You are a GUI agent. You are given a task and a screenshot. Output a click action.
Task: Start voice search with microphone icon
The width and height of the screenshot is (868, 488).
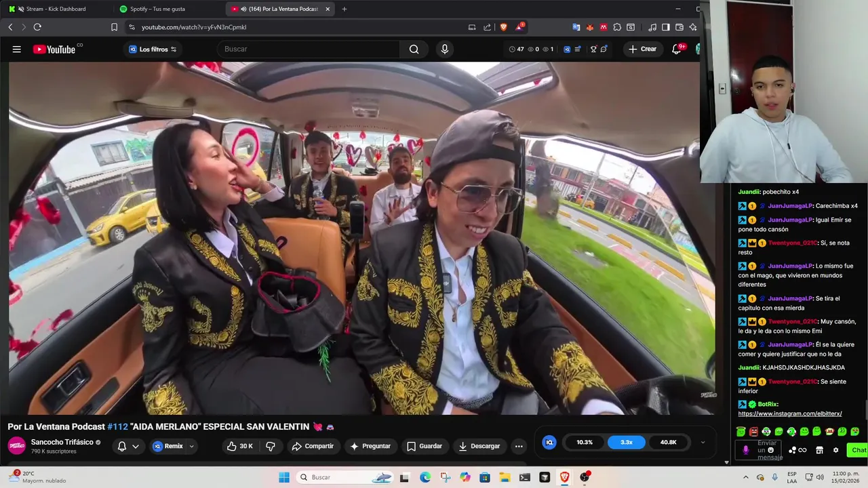point(444,49)
